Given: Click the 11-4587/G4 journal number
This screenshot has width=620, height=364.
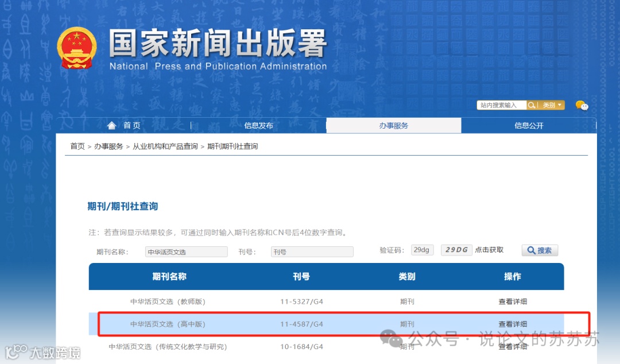Looking at the screenshot, I should (302, 324).
